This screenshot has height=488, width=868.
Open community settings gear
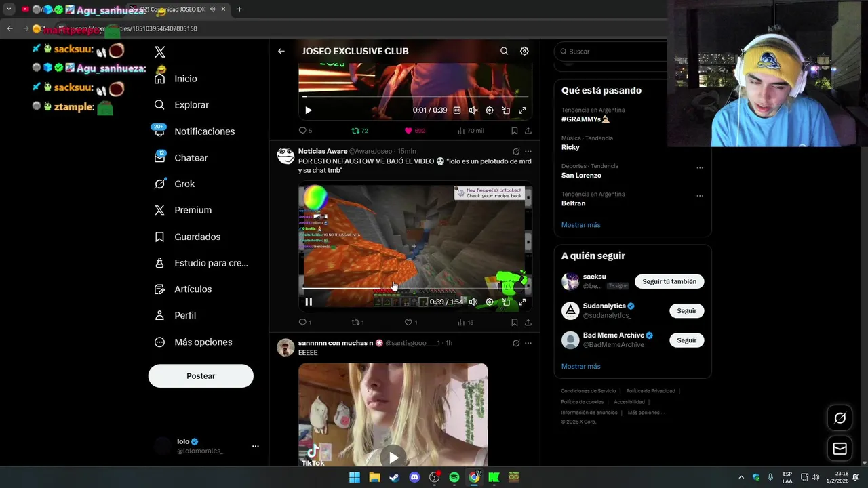(524, 51)
